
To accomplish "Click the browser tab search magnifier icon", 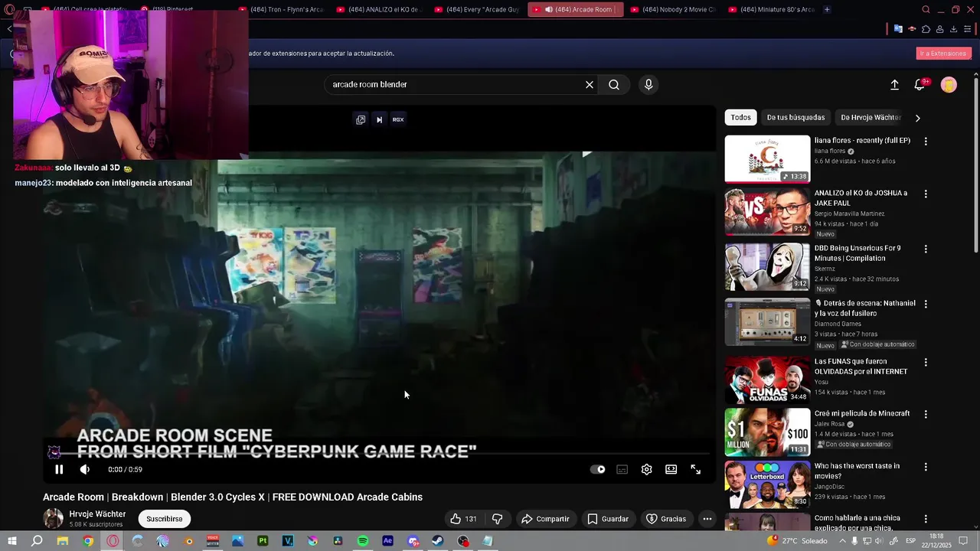I will point(926,10).
